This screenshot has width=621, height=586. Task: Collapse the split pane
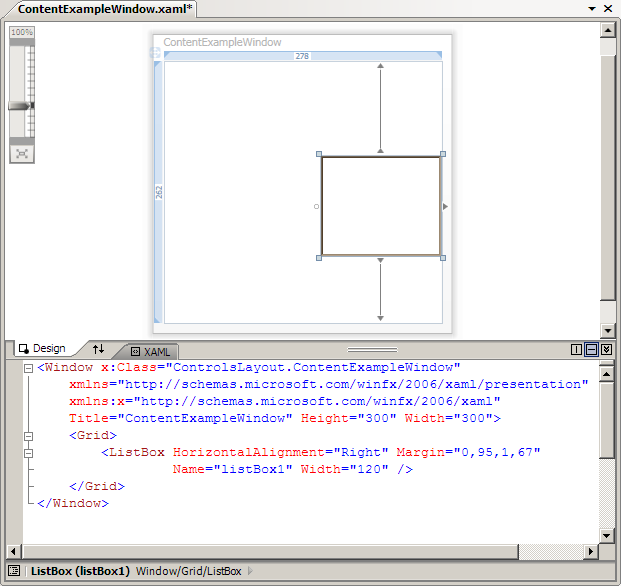pos(606,349)
